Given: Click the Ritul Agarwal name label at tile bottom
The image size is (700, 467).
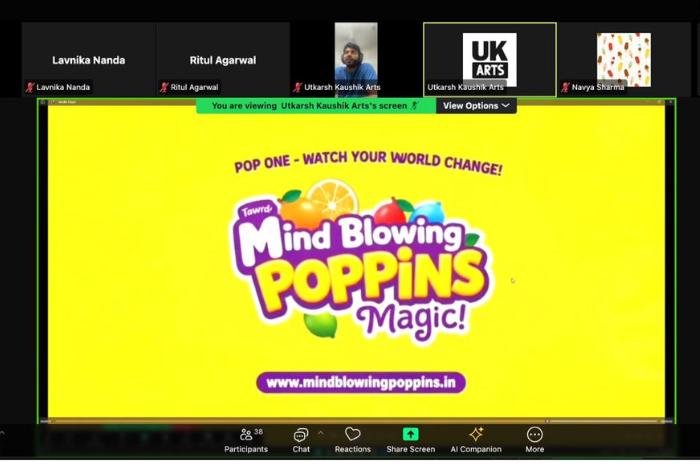Looking at the screenshot, I should pos(194,87).
